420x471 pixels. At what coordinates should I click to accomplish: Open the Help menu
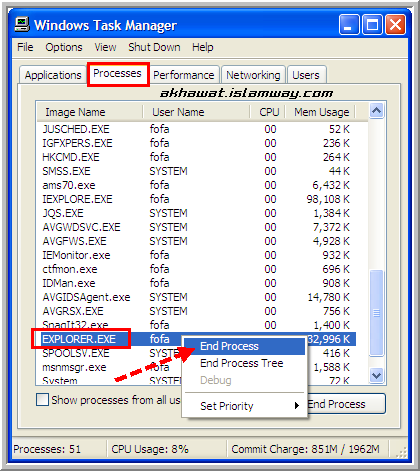[202, 47]
